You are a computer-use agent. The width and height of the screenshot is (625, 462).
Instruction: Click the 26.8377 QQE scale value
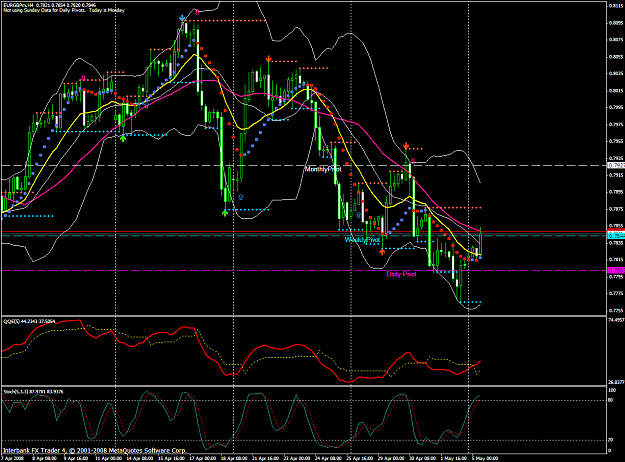point(616,382)
